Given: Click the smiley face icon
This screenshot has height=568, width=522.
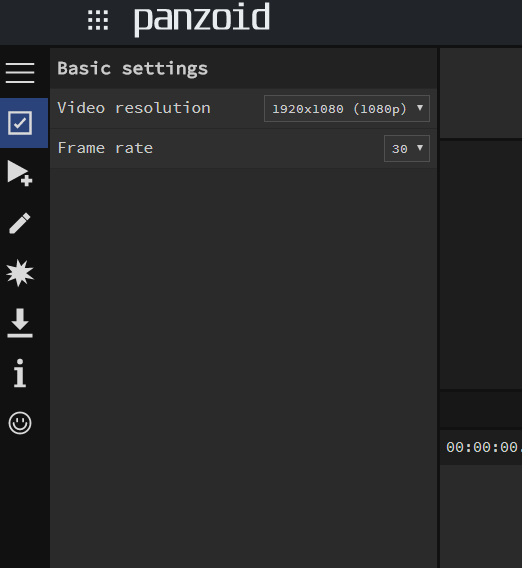Looking at the screenshot, I should (x=20, y=423).
